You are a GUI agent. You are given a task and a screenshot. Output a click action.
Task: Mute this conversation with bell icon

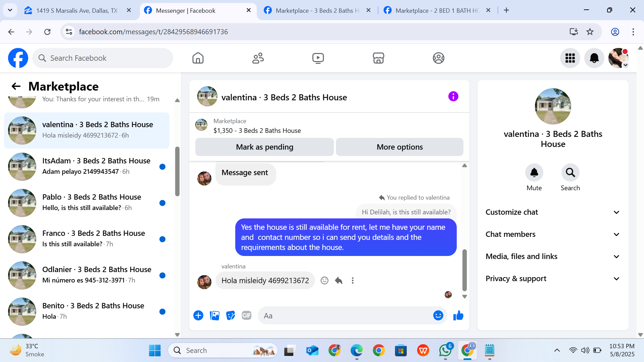click(534, 172)
